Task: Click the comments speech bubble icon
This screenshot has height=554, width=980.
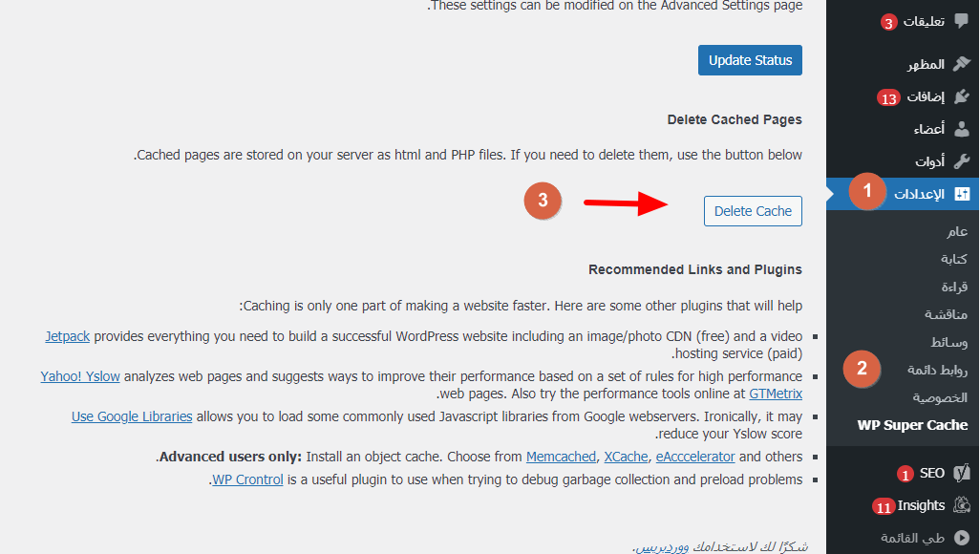Action: [961, 21]
